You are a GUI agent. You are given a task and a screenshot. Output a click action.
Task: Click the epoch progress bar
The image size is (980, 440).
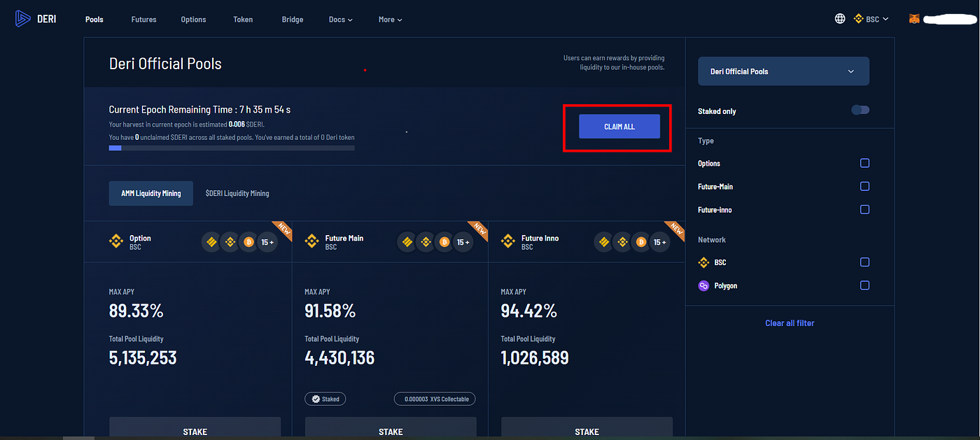point(232,148)
